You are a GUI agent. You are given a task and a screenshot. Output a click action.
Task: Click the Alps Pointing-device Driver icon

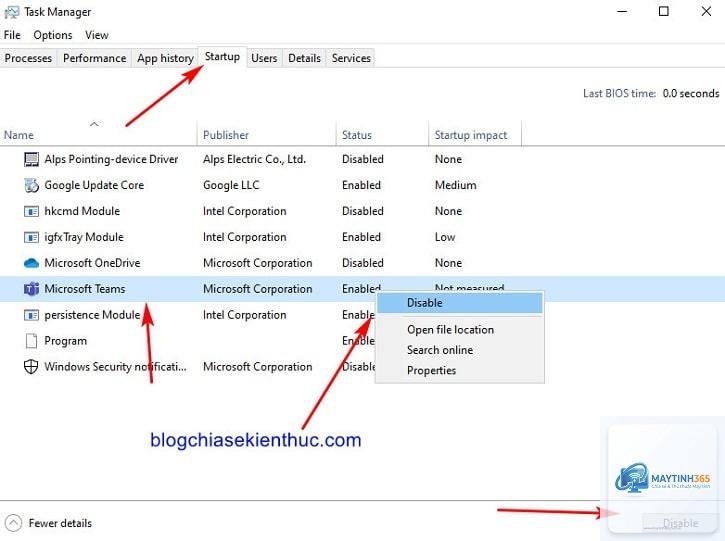point(31,160)
